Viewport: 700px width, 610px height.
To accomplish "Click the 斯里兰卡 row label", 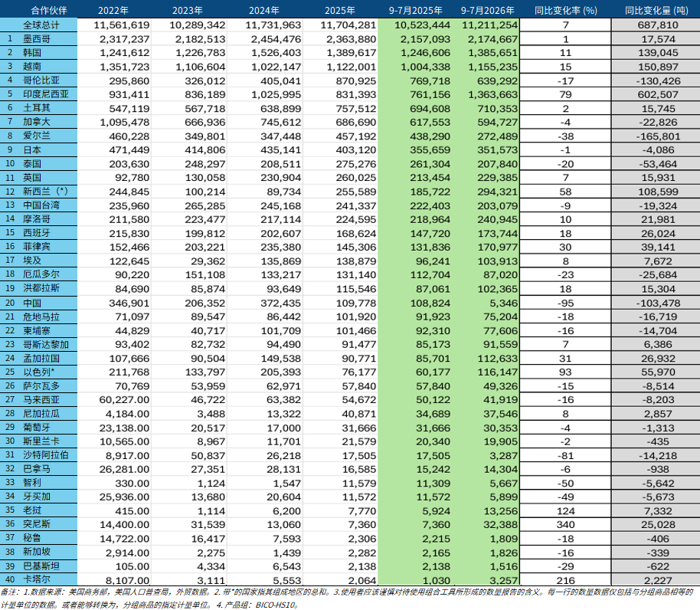I will 41,441.
